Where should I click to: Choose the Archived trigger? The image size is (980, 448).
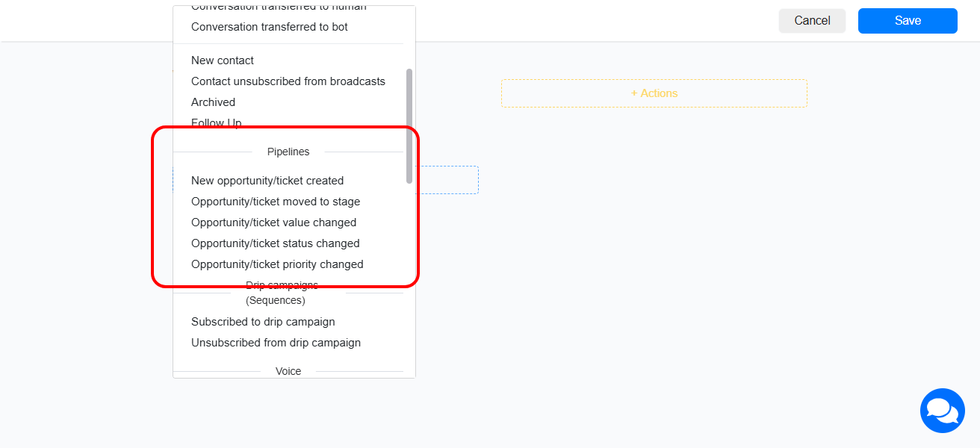214,102
